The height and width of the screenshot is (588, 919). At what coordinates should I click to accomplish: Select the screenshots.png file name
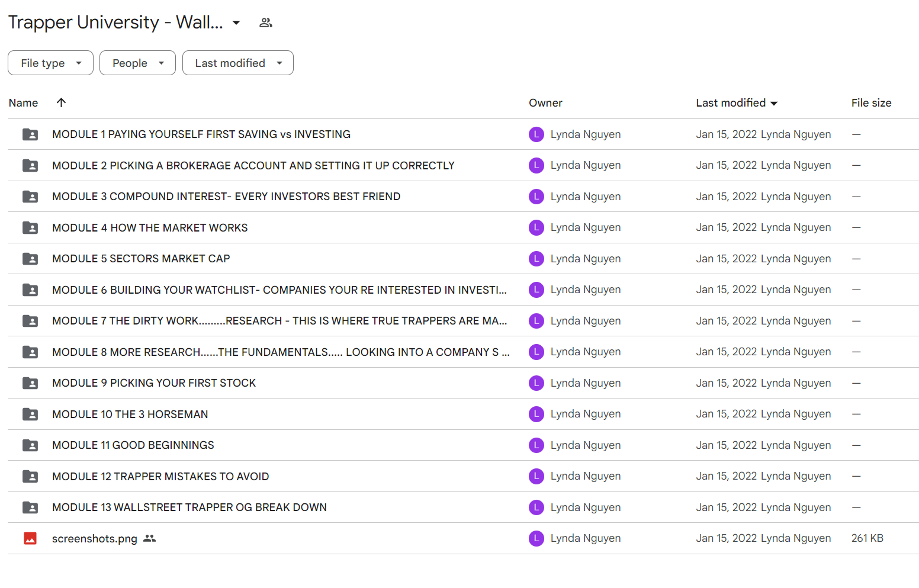(95, 539)
